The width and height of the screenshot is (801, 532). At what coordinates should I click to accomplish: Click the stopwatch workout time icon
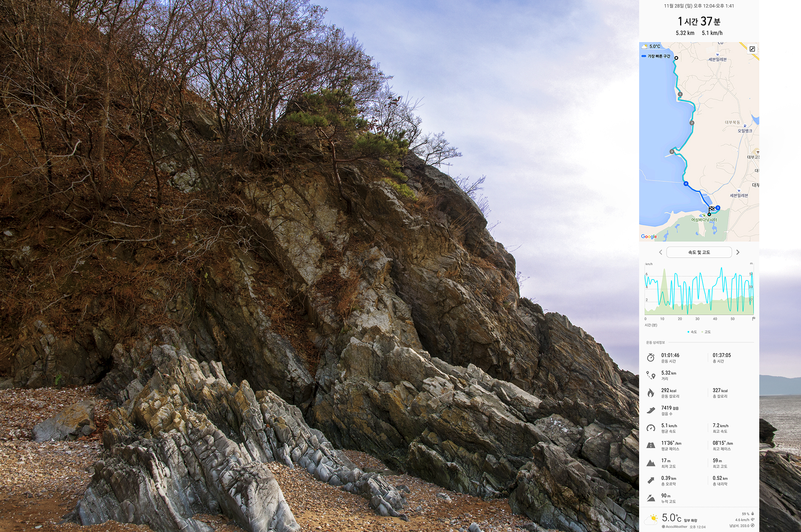click(x=650, y=358)
